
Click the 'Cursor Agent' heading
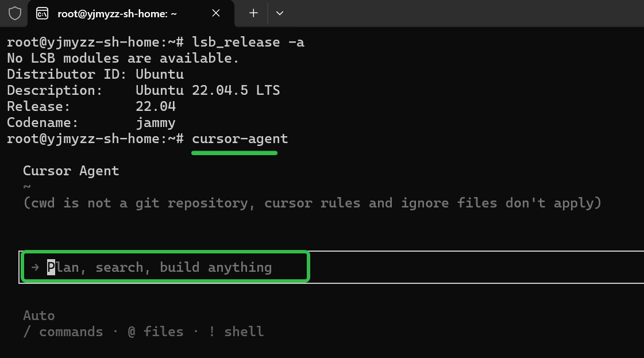point(71,171)
